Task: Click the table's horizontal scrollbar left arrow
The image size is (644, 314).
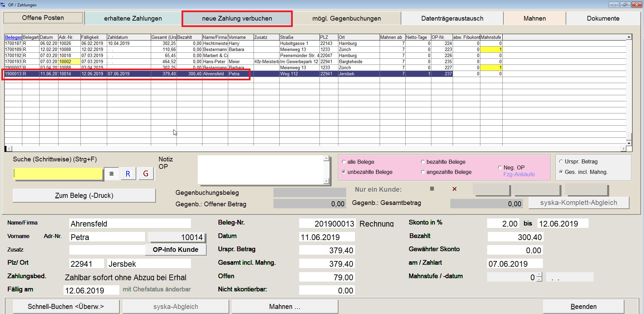Action: 9,149
